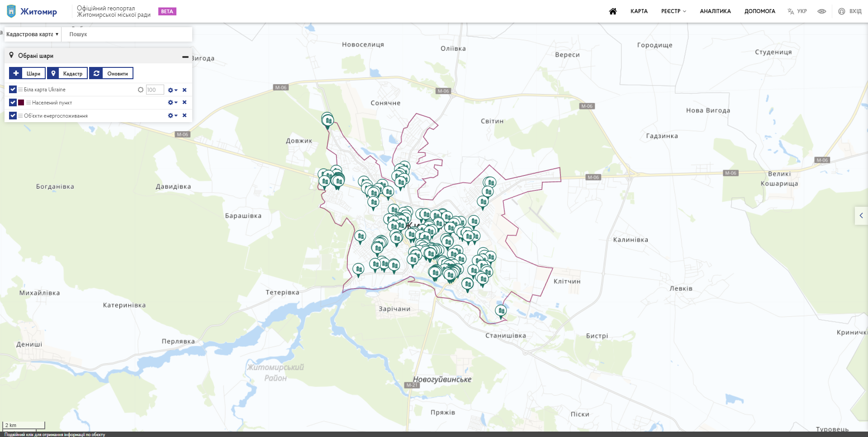This screenshot has height=437, width=868.
Task: Click the energy marker nearest Станишівка
Action: [x=501, y=311]
